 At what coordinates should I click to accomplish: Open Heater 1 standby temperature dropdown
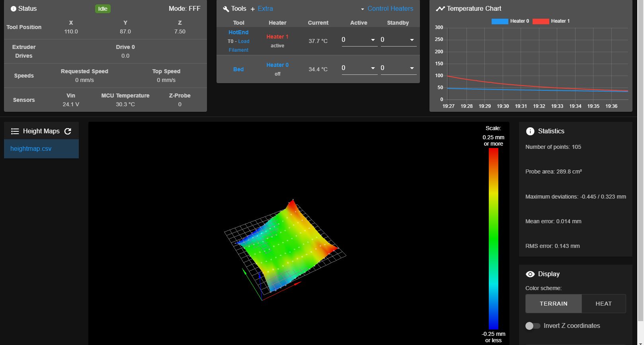click(398, 40)
